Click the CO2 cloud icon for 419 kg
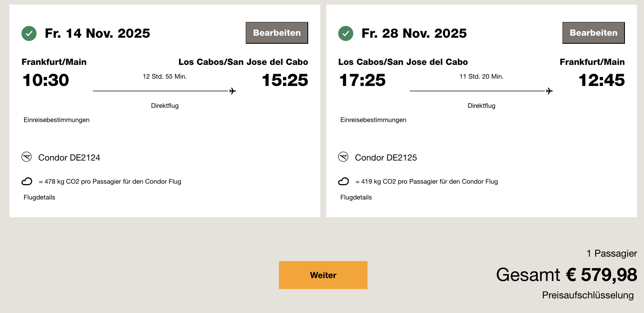644x313 pixels. pos(344,181)
